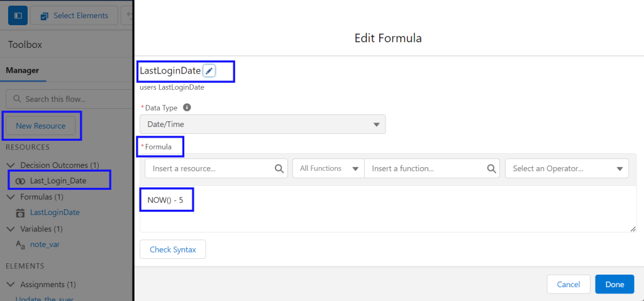Image resolution: width=644 pixels, height=301 pixels.
Task: Click the search icon in Insert a resource
Action: click(x=279, y=168)
